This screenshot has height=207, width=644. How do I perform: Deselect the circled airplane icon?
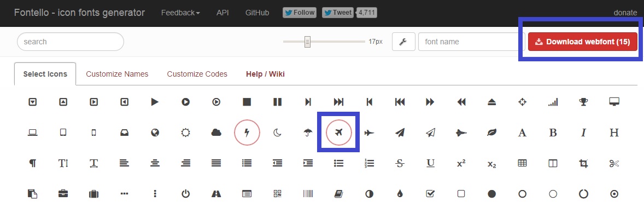coord(339,133)
